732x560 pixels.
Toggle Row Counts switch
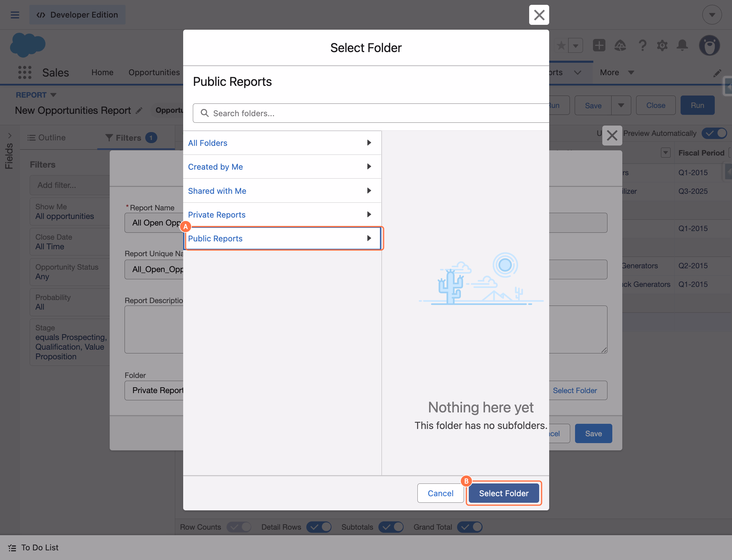[239, 527]
